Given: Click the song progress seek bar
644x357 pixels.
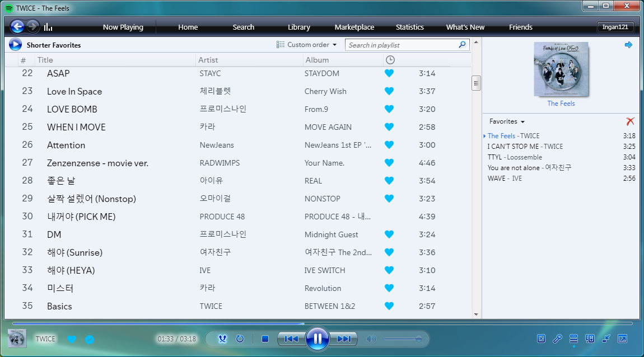Looking at the screenshot, I should [323, 323].
